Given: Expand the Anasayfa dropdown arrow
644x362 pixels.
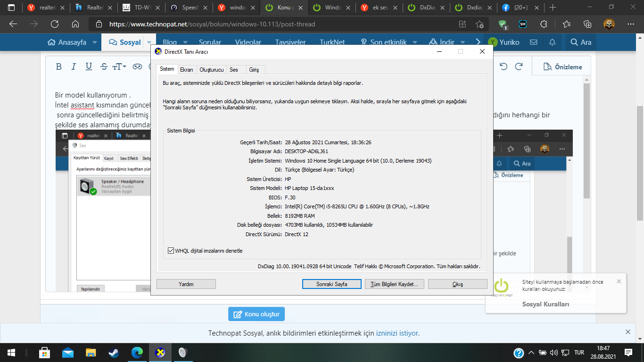Looking at the screenshot, I should point(95,42).
